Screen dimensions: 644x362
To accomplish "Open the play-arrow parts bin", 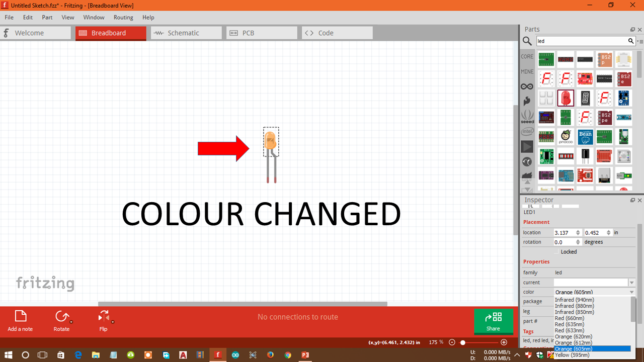I will [527, 147].
